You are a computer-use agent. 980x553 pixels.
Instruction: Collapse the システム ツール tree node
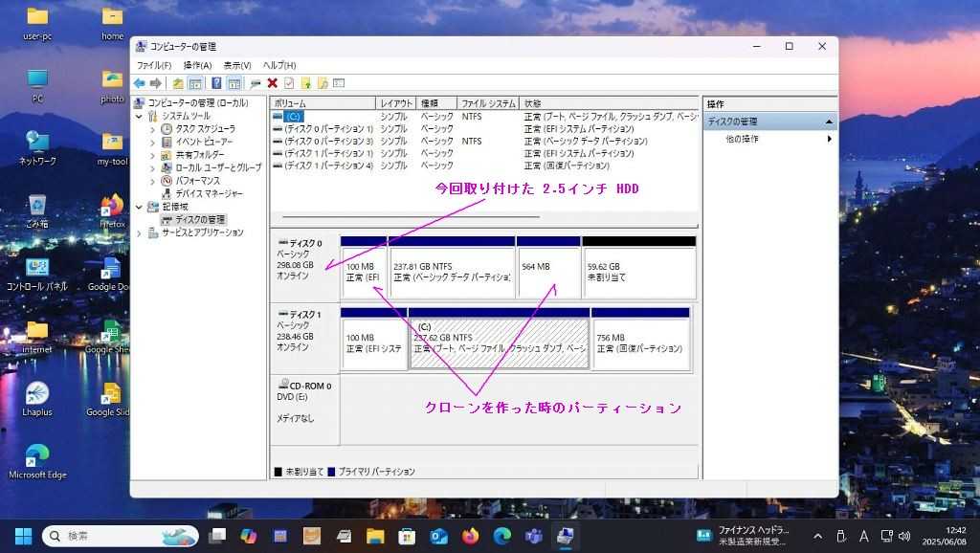[x=140, y=116]
